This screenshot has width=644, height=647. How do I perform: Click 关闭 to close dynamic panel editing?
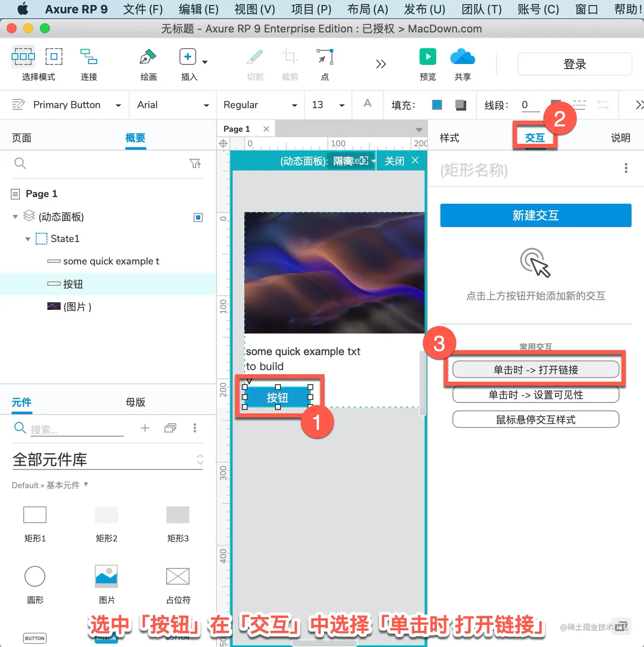click(x=402, y=161)
